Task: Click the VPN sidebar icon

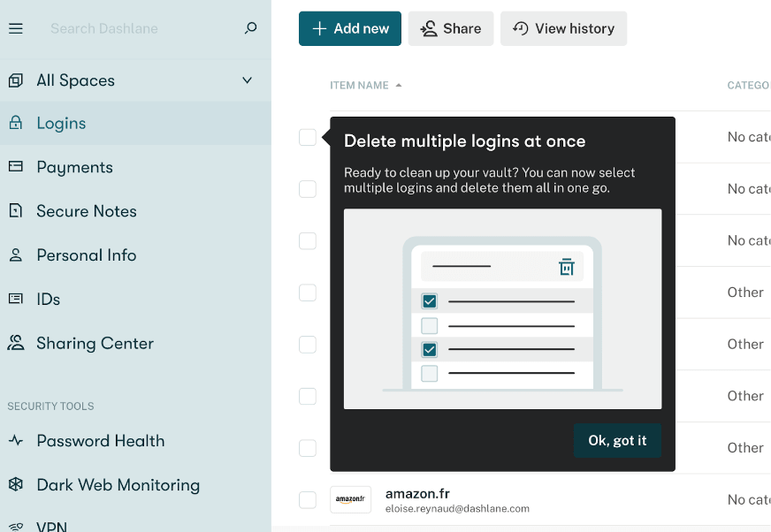Action: tap(16, 526)
